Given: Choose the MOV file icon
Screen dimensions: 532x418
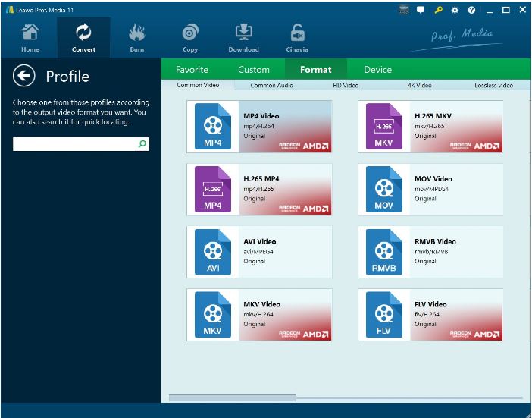Looking at the screenshot, I should 383,189.
